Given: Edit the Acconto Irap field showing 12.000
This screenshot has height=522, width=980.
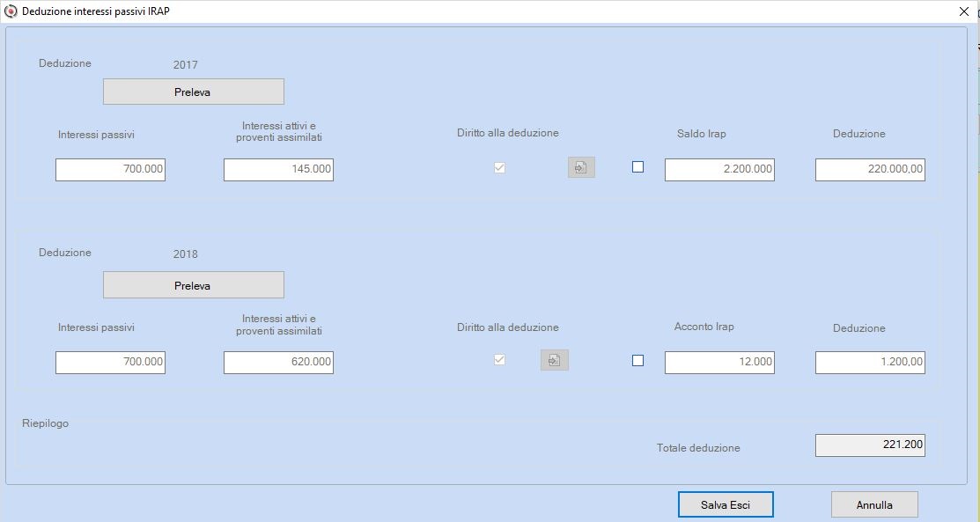Looking at the screenshot, I should (720, 363).
